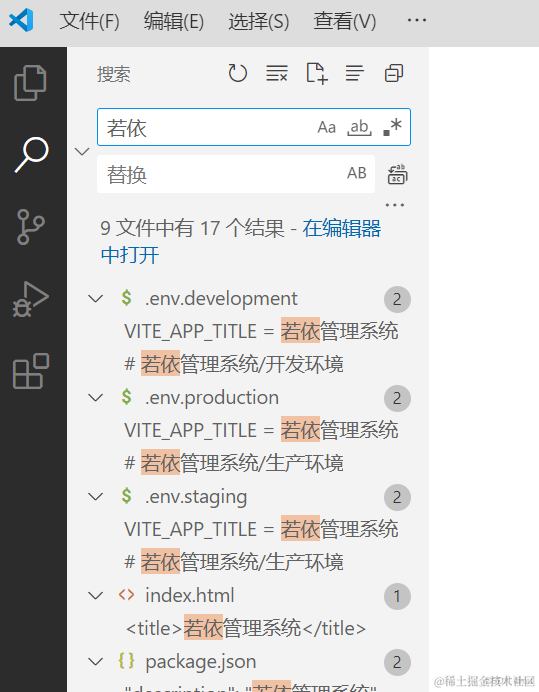Open the 文件(F) menu

[90, 21]
